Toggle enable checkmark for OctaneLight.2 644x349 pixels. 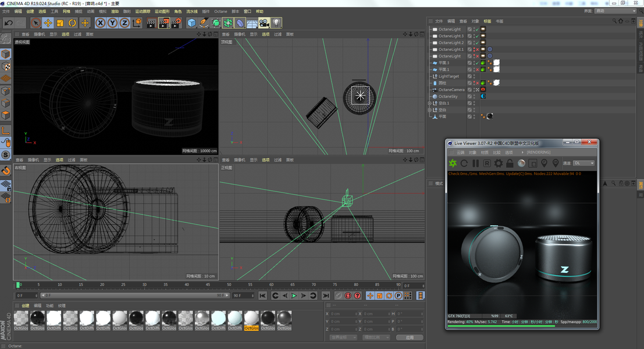pyautogui.click(x=477, y=42)
